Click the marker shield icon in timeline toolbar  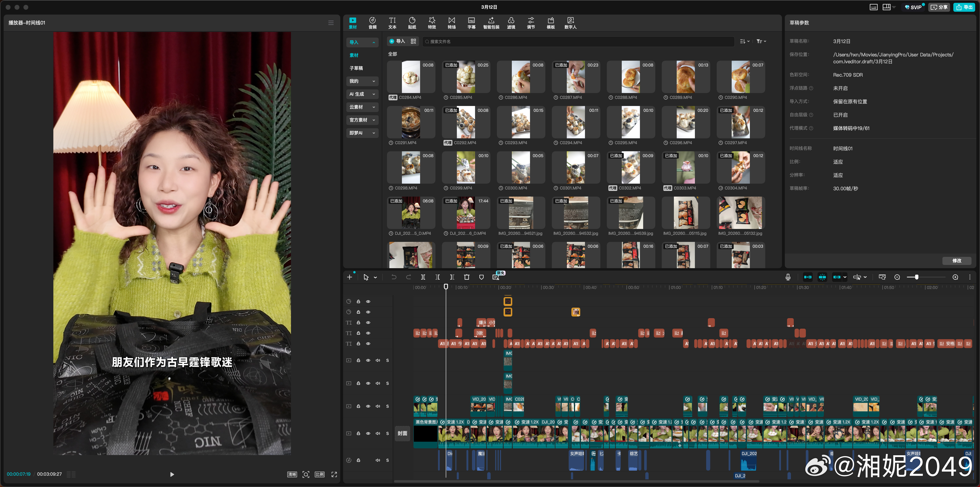point(481,277)
